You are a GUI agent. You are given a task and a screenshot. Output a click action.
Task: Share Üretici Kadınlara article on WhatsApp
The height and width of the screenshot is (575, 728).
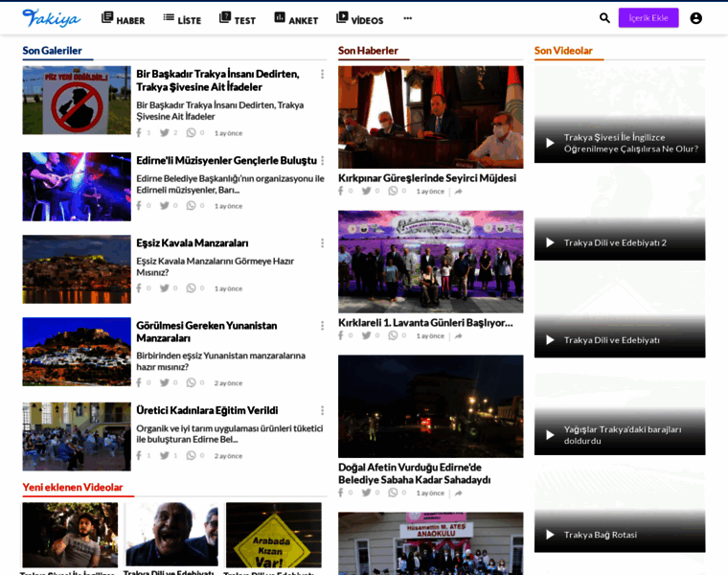192,456
